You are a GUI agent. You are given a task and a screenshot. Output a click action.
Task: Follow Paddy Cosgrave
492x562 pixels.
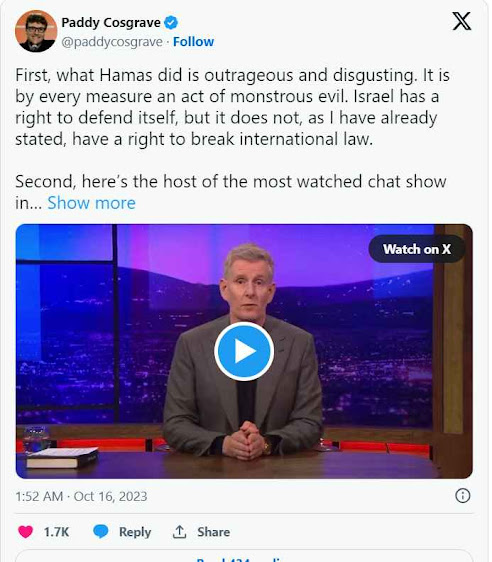pyautogui.click(x=194, y=42)
